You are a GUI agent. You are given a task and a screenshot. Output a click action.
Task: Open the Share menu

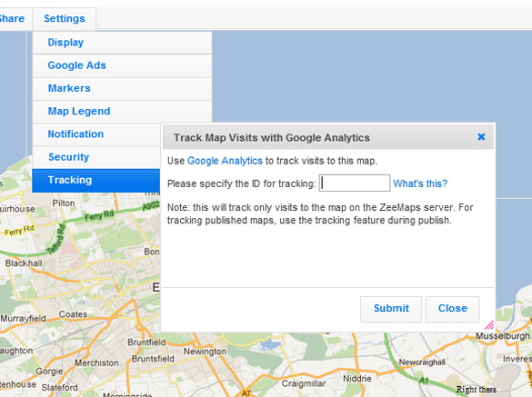coord(12,18)
